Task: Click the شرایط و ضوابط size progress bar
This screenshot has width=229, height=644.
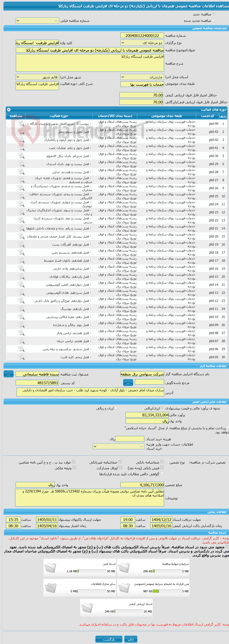Action: 167,571
